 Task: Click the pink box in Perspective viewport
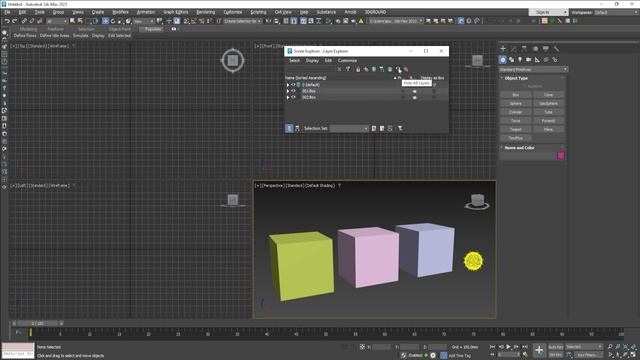pyautogui.click(x=369, y=257)
